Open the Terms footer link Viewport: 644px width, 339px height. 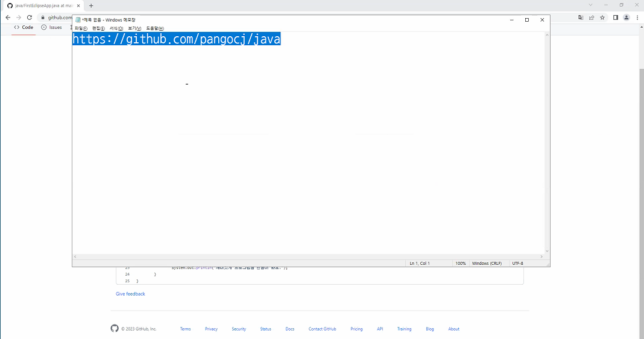click(x=185, y=329)
